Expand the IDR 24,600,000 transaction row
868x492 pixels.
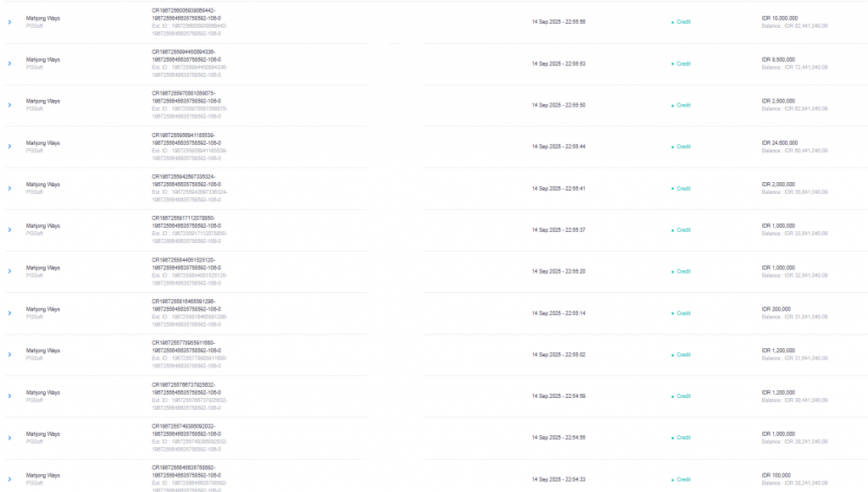pyautogui.click(x=9, y=146)
